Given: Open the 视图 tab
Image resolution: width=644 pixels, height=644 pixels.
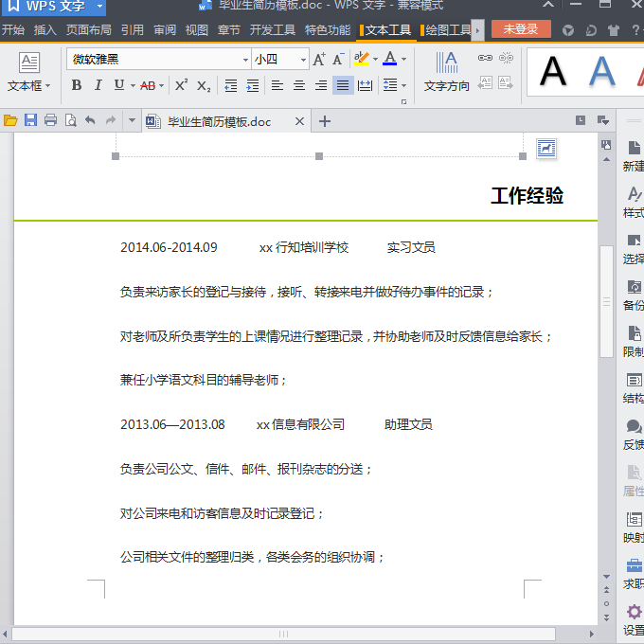Looking at the screenshot, I should pyautogui.click(x=197, y=30).
